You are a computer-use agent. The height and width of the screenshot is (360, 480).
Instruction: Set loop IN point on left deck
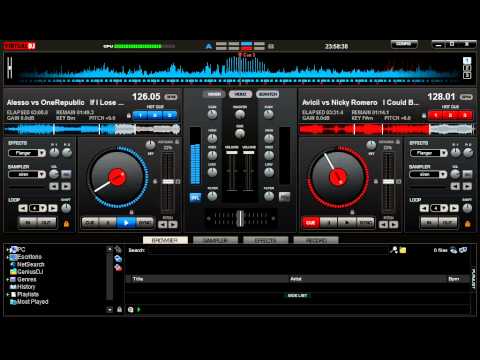point(29,222)
